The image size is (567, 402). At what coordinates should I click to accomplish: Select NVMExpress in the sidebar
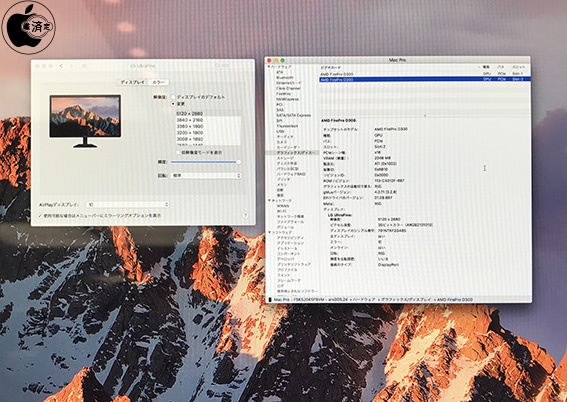287,99
